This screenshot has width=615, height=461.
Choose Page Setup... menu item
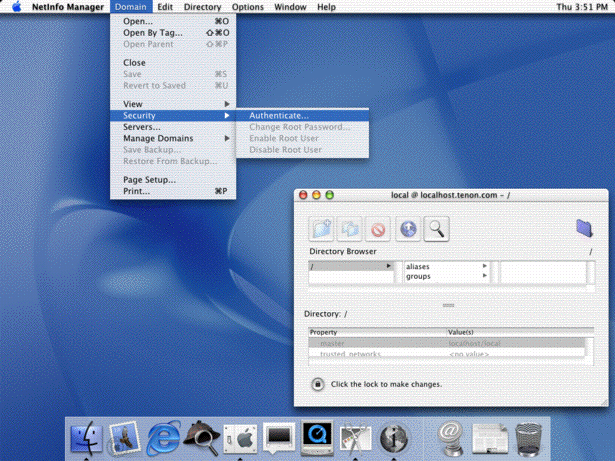173,180
